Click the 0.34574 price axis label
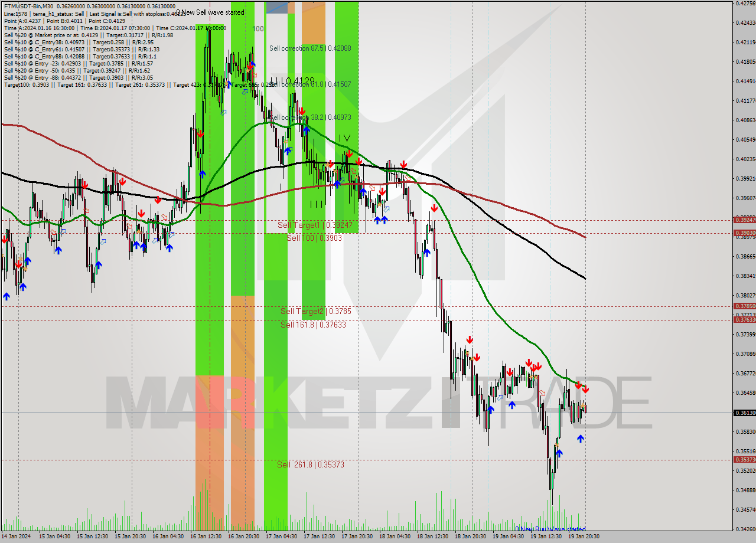This screenshot has height=543, width=756. click(x=745, y=509)
